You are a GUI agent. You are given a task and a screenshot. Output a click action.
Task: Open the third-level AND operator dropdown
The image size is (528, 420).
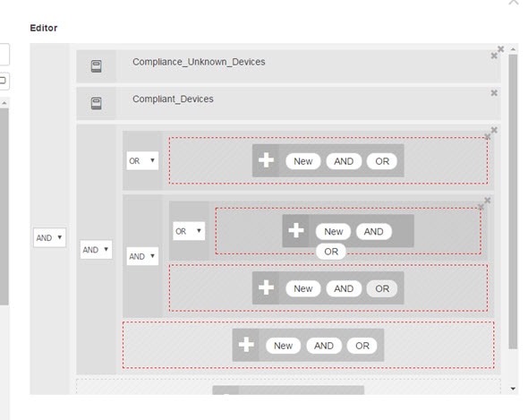point(142,256)
